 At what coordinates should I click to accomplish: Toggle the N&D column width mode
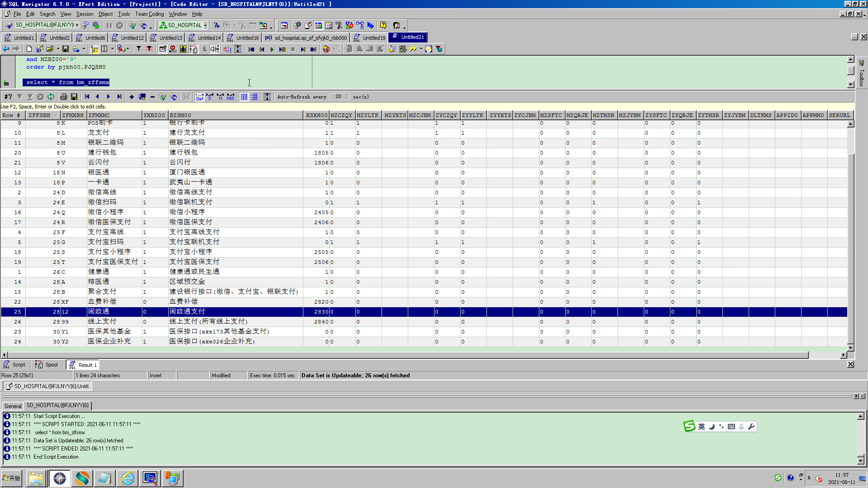(231, 97)
